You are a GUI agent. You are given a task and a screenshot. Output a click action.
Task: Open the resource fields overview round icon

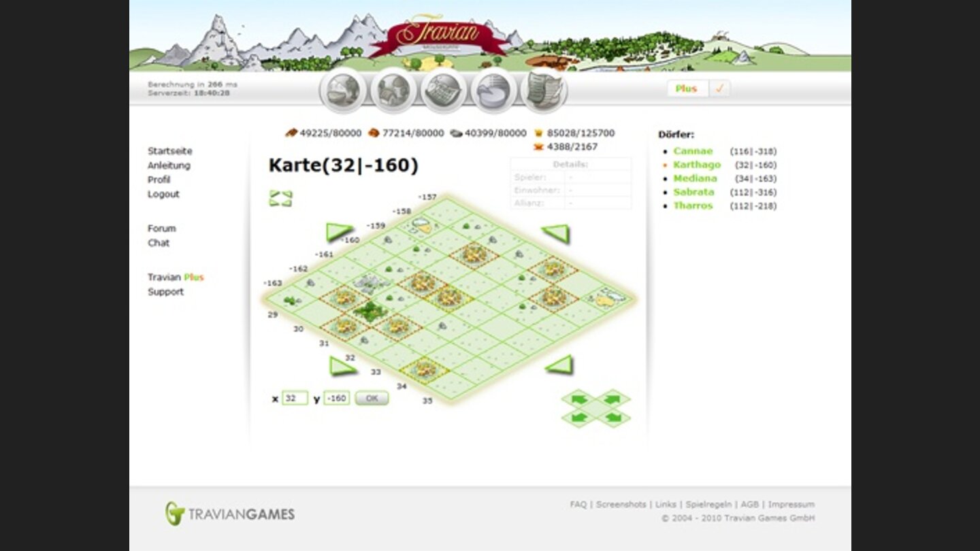[343, 90]
